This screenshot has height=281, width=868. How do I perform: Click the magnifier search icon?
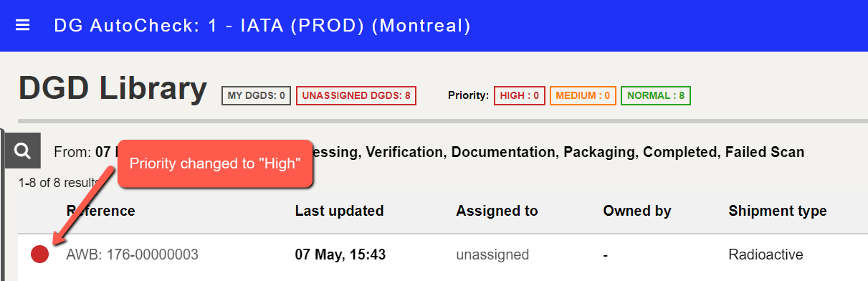click(x=23, y=151)
